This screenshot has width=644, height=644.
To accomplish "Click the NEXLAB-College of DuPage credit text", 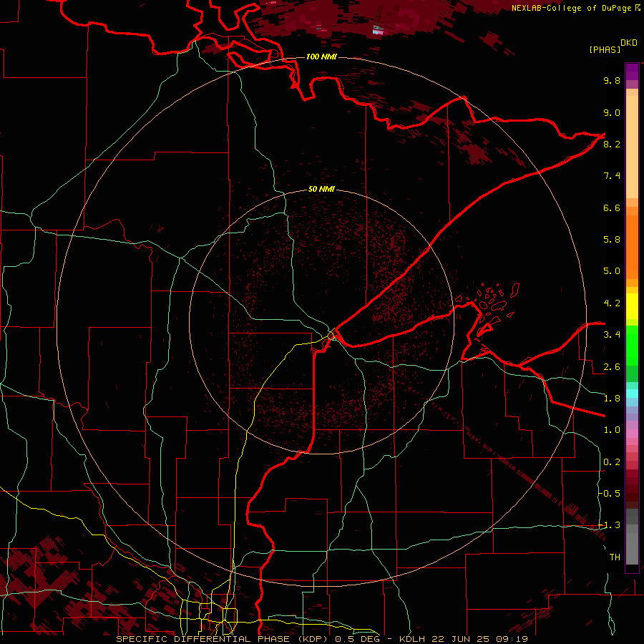I will tap(572, 8).
